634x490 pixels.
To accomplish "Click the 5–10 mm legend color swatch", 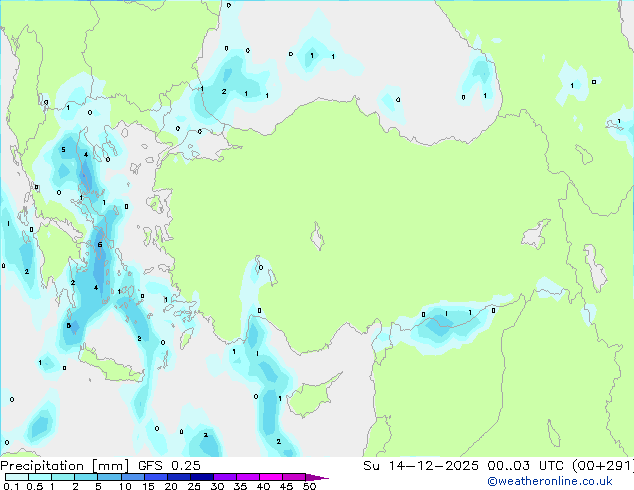I will [109, 477].
